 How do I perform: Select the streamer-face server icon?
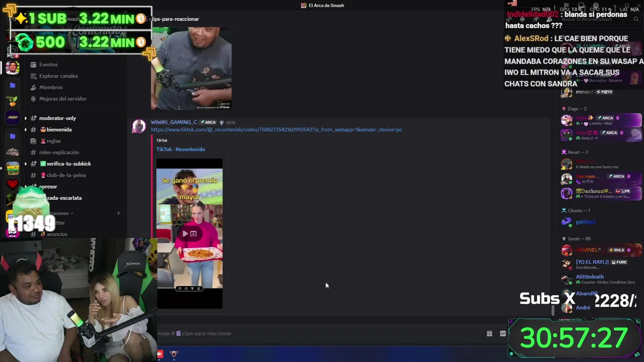coord(13,67)
